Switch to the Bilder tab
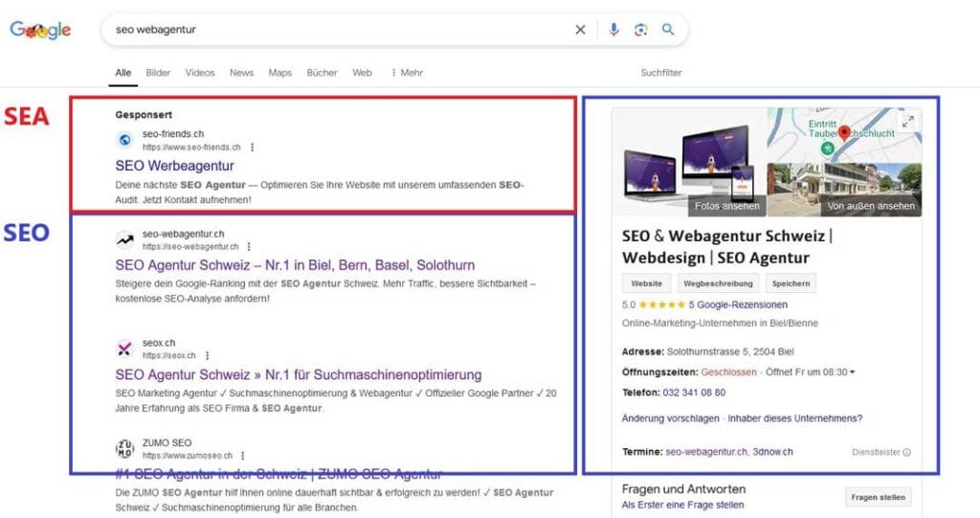980x518 pixels. pyautogui.click(x=158, y=73)
